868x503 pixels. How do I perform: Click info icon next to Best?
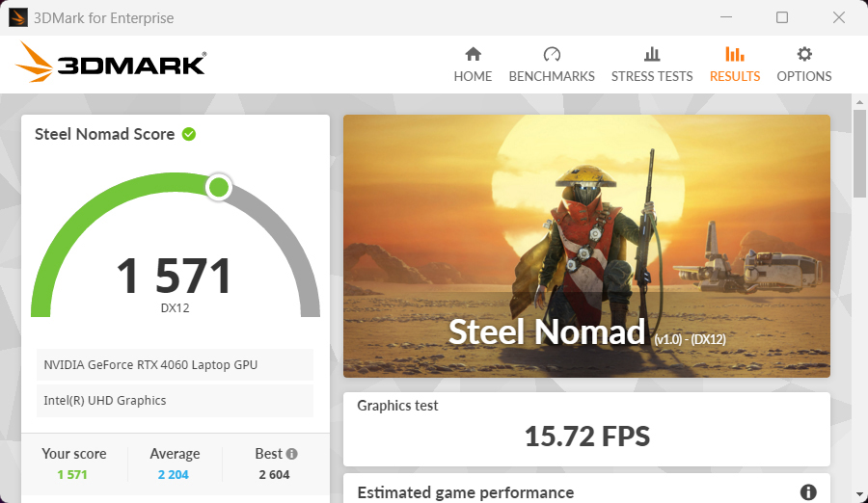tap(291, 454)
